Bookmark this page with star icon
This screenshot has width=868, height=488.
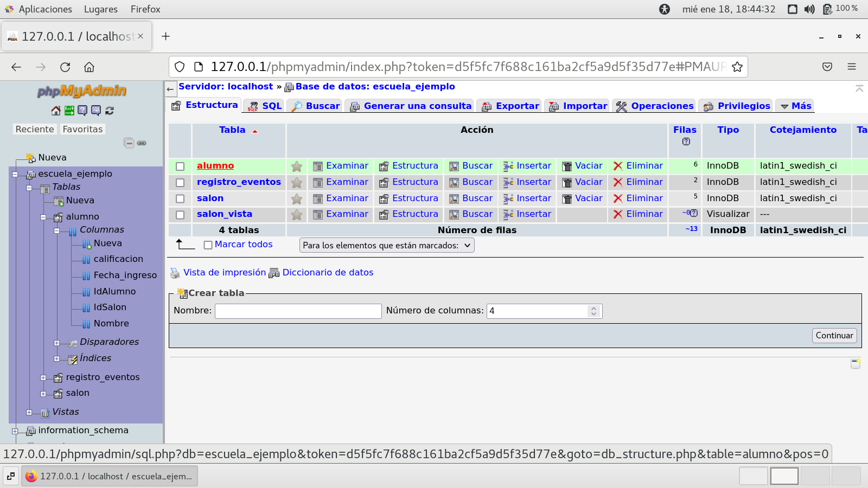pos(737,67)
